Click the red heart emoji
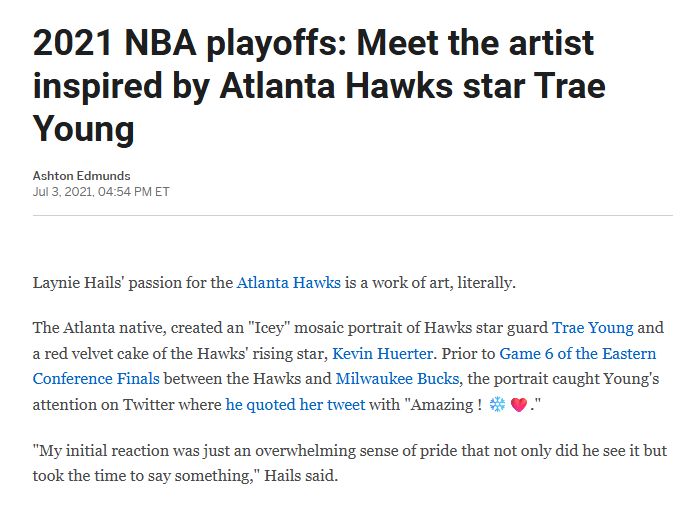Image resolution: width=689 pixels, height=510 pixels. point(518,405)
